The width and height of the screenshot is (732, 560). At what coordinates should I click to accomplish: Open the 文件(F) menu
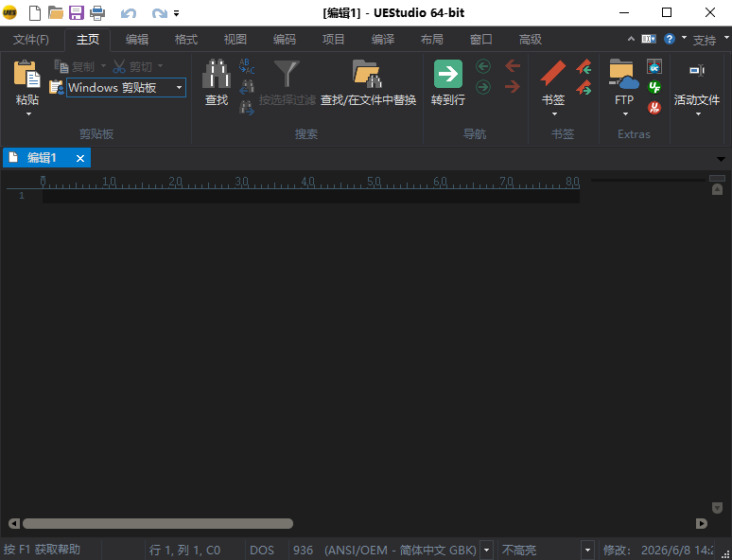(31, 39)
